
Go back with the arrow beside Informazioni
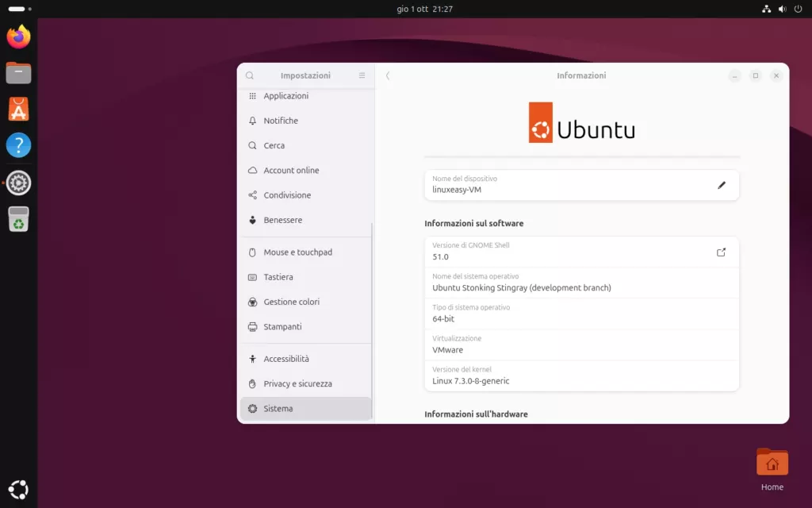[387, 75]
